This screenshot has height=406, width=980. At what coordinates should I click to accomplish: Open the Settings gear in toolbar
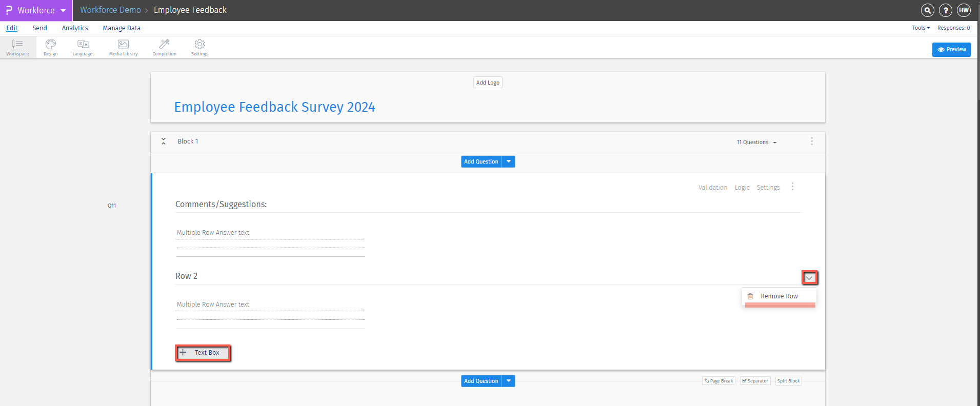199,47
